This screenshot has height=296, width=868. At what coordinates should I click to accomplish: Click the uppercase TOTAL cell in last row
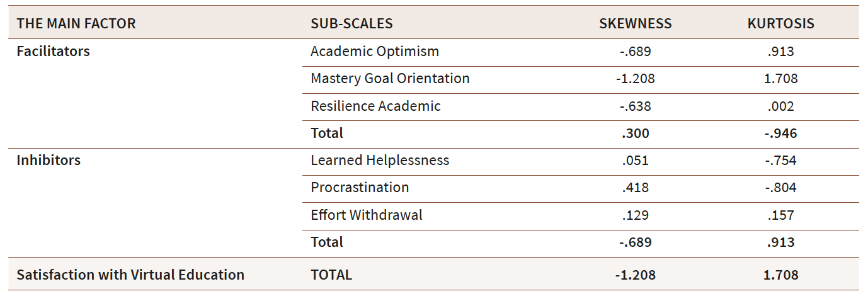point(331,275)
